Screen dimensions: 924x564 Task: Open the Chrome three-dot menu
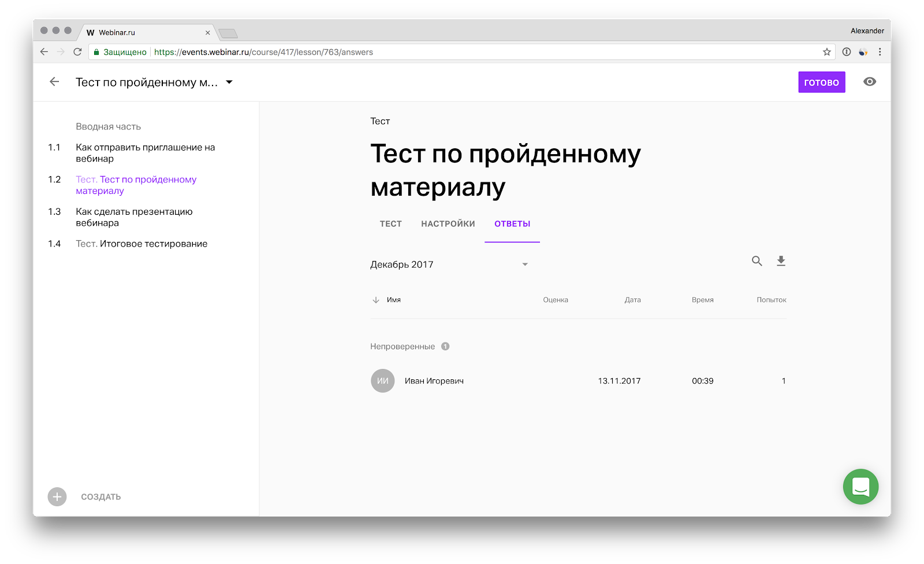(x=880, y=52)
